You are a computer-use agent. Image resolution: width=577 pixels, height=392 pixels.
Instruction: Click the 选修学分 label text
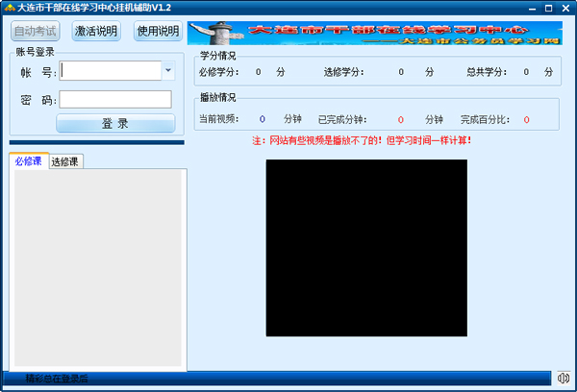tap(343, 72)
